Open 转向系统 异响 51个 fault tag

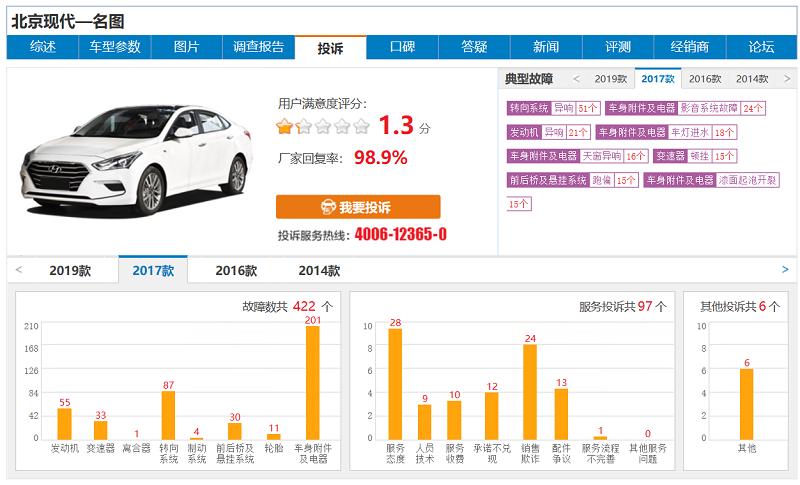pyautogui.click(x=554, y=108)
